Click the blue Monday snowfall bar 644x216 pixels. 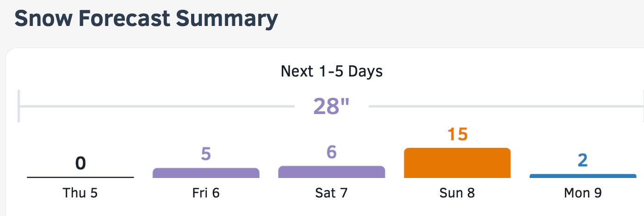point(583,176)
